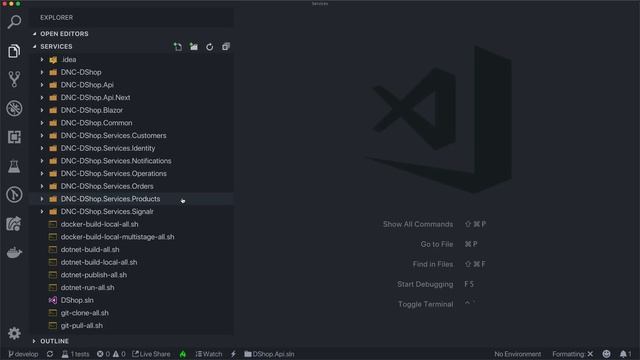Screen dimensions: 640x360
Task: Open problems panel via errors and warnings count
Action: point(111,354)
